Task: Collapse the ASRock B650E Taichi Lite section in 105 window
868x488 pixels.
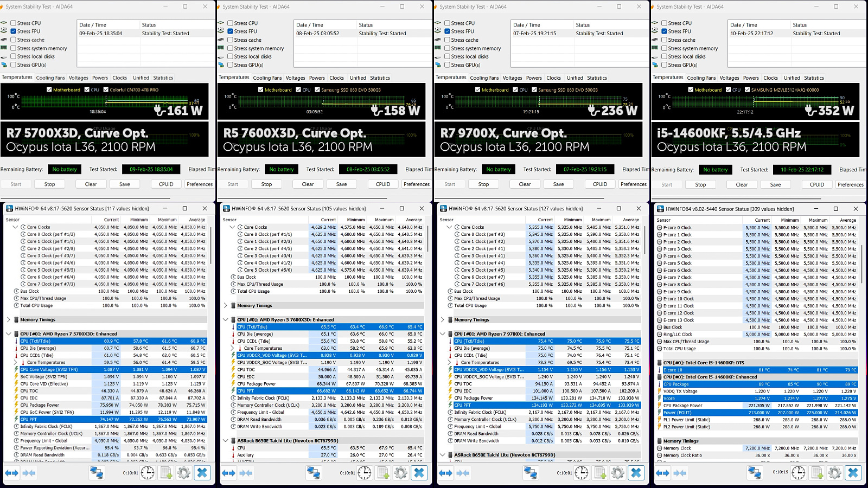Action: [225, 441]
